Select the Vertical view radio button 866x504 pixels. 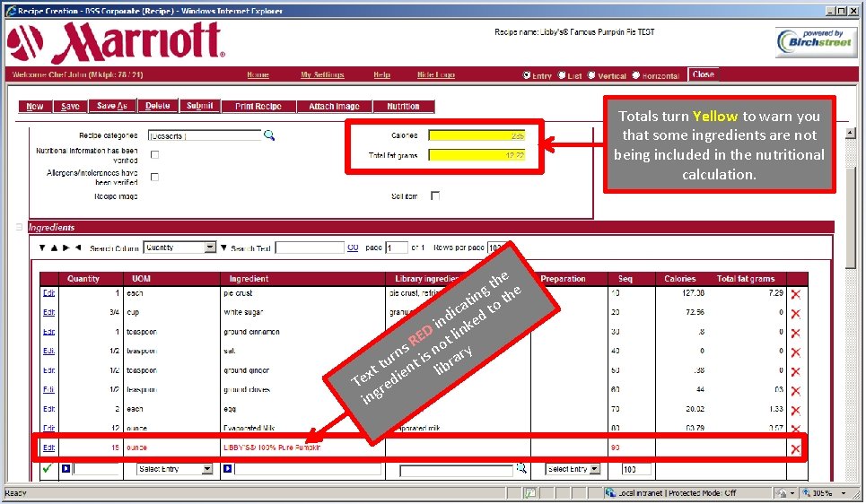click(x=591, y=75)
